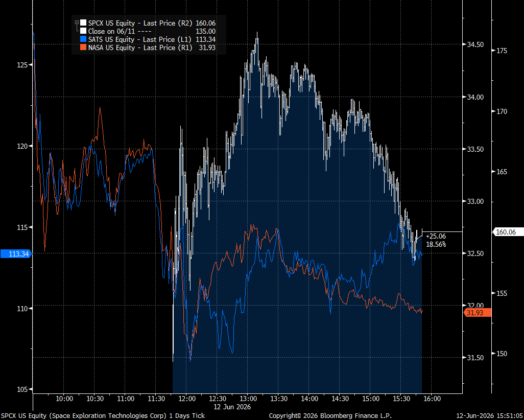This screenshot has height=420, width=524.
Task: Click the legend value 135.00
Action: click(205, 32)
